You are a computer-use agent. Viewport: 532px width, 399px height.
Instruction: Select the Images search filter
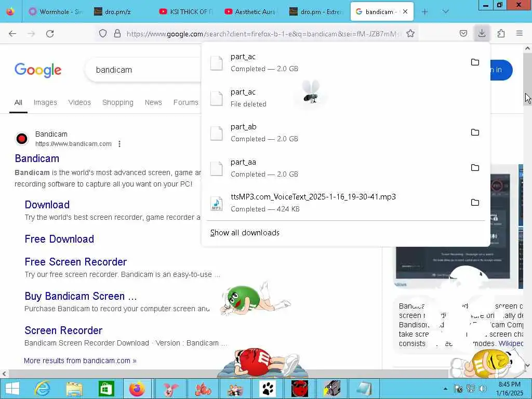(45, 102)
